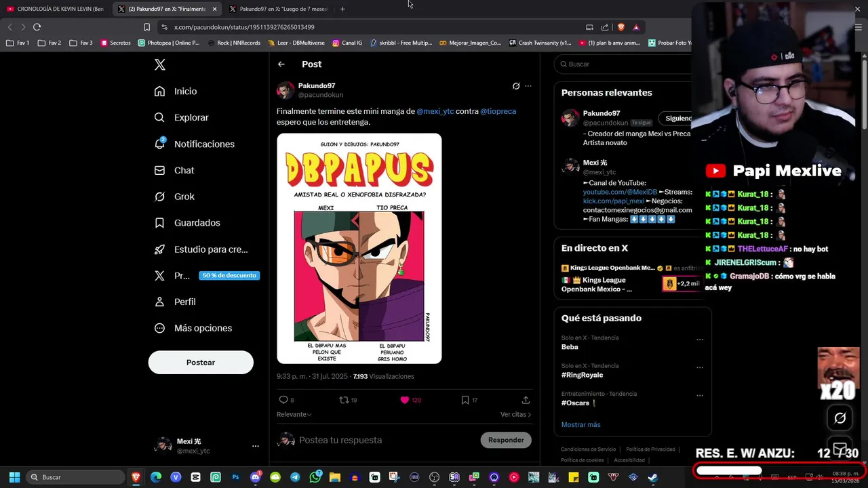Open account menu dots next to Mexi

256,446
